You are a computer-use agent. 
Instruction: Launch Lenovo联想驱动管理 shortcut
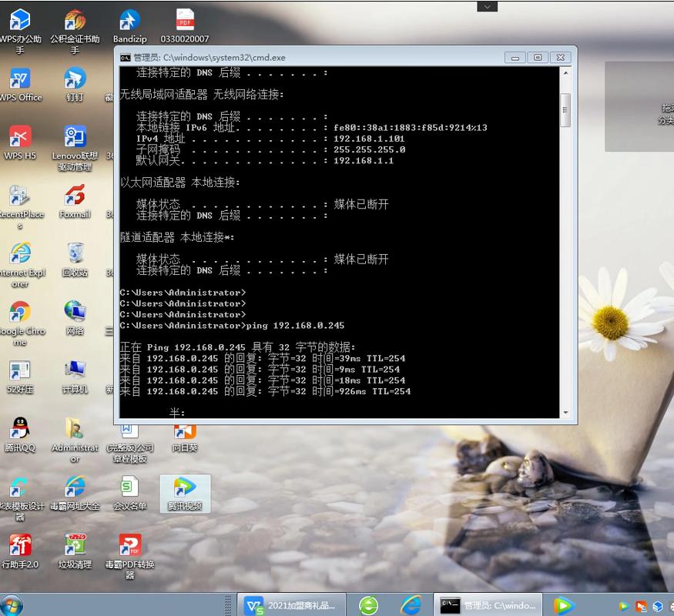tap(75, 139)
